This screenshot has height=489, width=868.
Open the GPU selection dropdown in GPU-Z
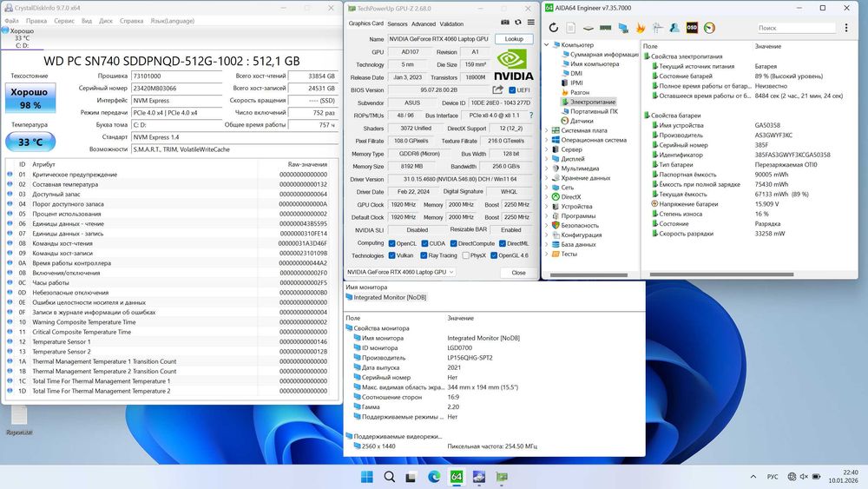[x=400, y=272]
